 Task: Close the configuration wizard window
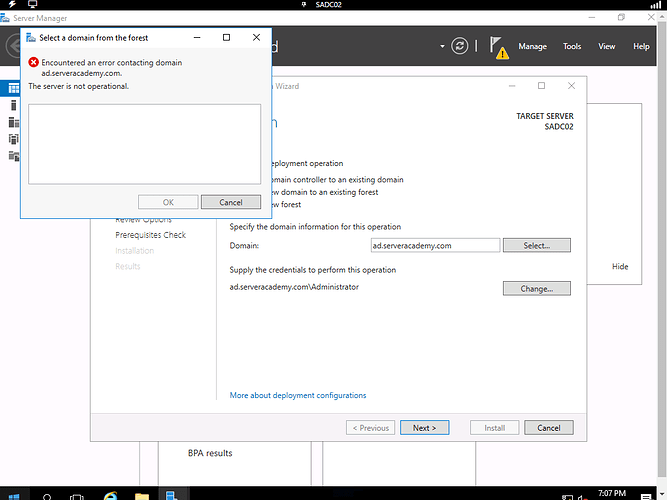tap(571, 86)
